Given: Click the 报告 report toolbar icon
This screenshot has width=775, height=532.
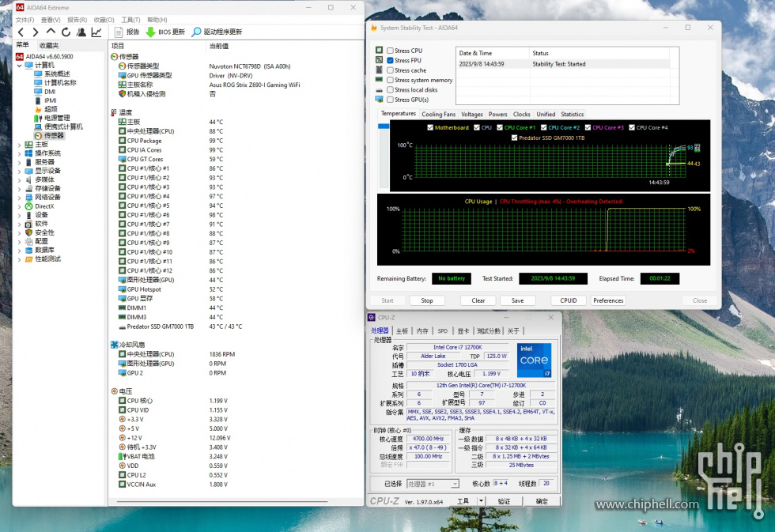Looking at the screenshot, I should coord(119,32).
